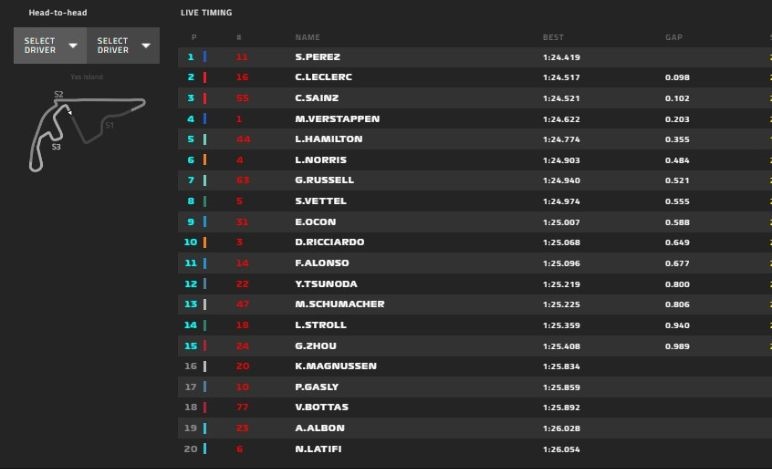The image size is (772, 469).
Task: Sort by the NAME column header
Action: tap(308, 37)
